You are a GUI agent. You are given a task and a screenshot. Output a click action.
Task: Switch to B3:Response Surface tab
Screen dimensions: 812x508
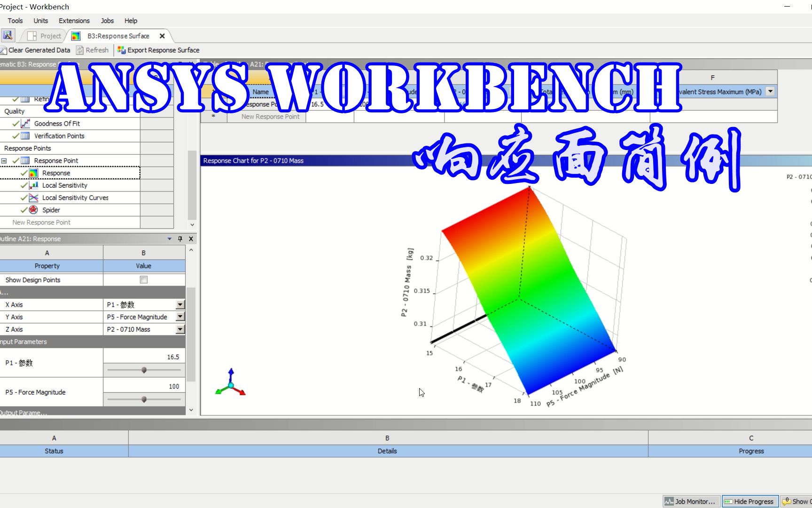pyautogui.click(x=118, y=36)
